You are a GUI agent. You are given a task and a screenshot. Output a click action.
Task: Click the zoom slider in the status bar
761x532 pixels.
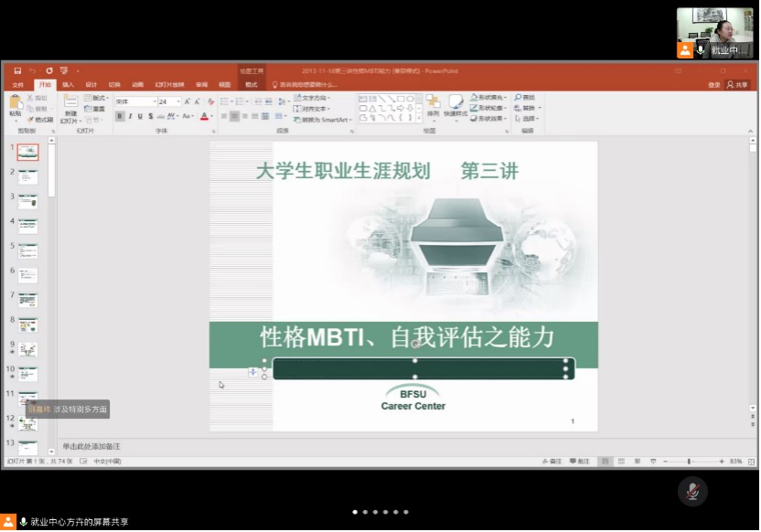[x=689, y=462]
